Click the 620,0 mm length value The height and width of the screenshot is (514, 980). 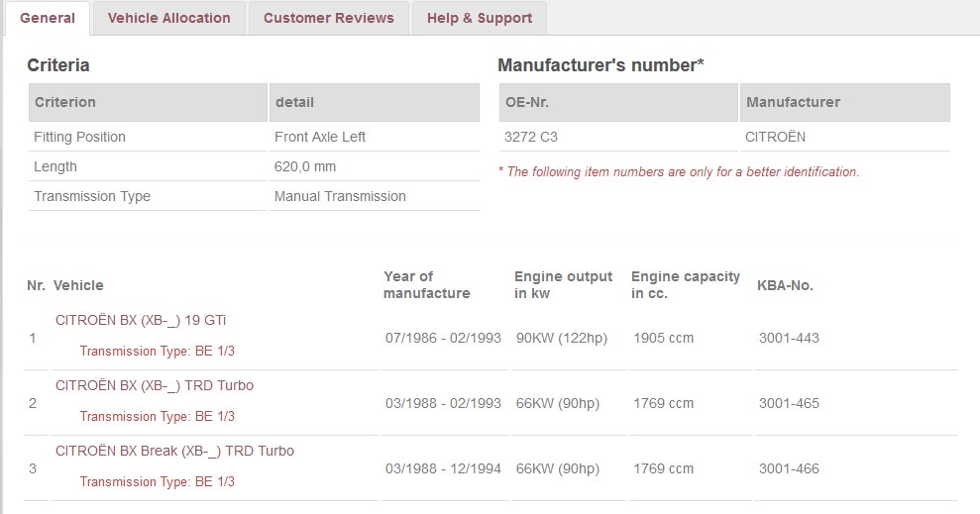[x=305, y=166]
